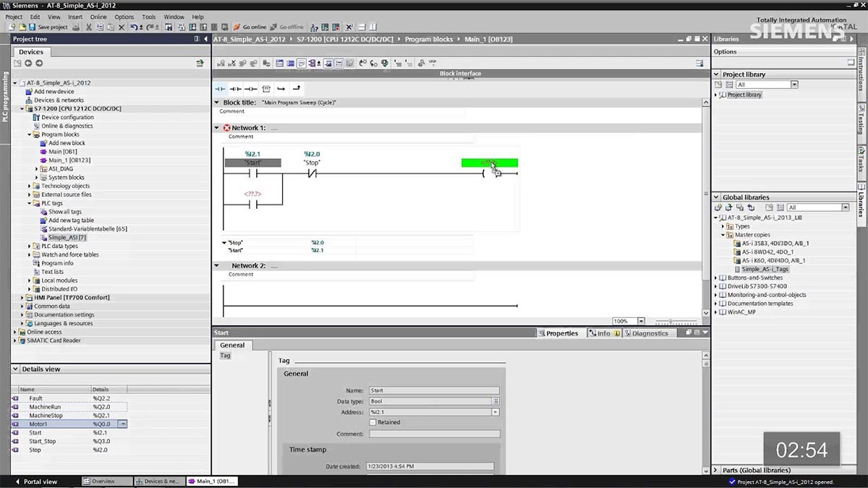Click the Save project button
The height and width of the screenshot is (488, 868).
(48, 27)
